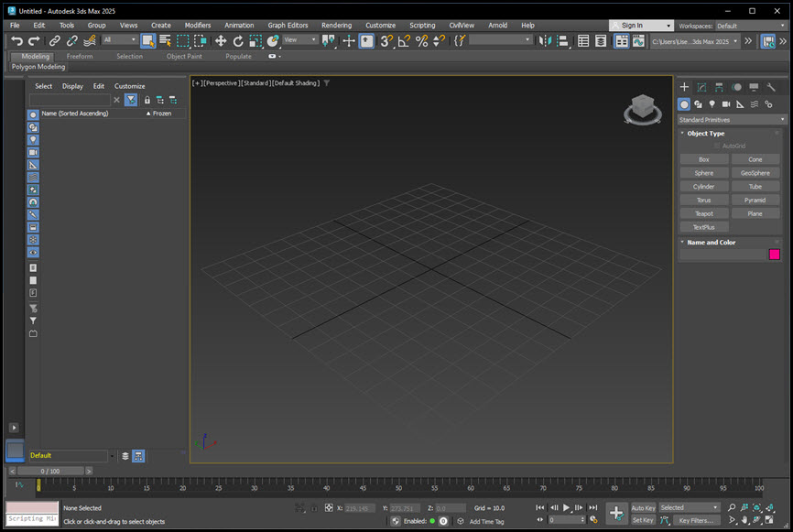Click the Torus button
793x532 pixels.
coord(704,201)
